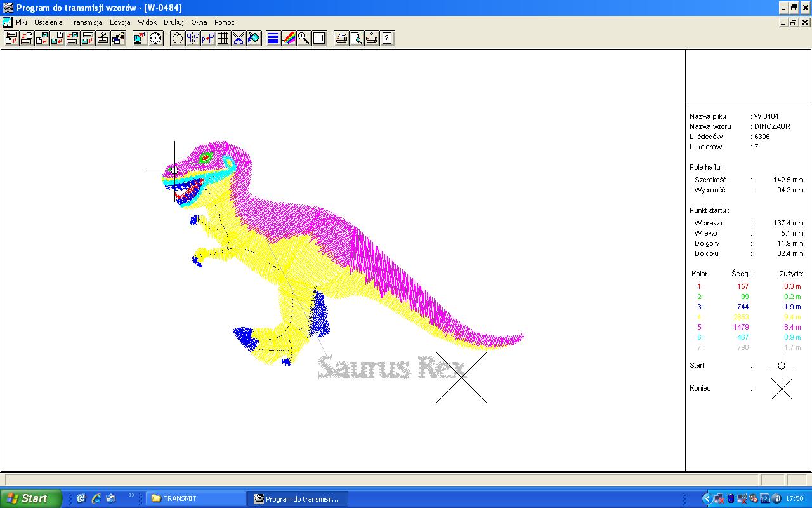Click the clock dial toolbar icon
Screen dimensions: 812x508
coord(155,38)
